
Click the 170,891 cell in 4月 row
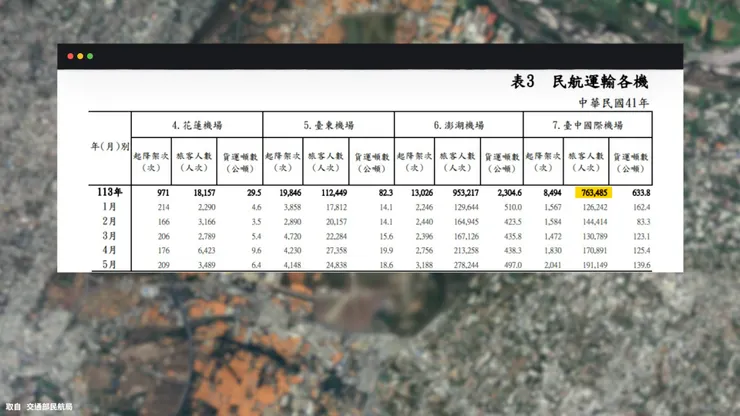595,251
